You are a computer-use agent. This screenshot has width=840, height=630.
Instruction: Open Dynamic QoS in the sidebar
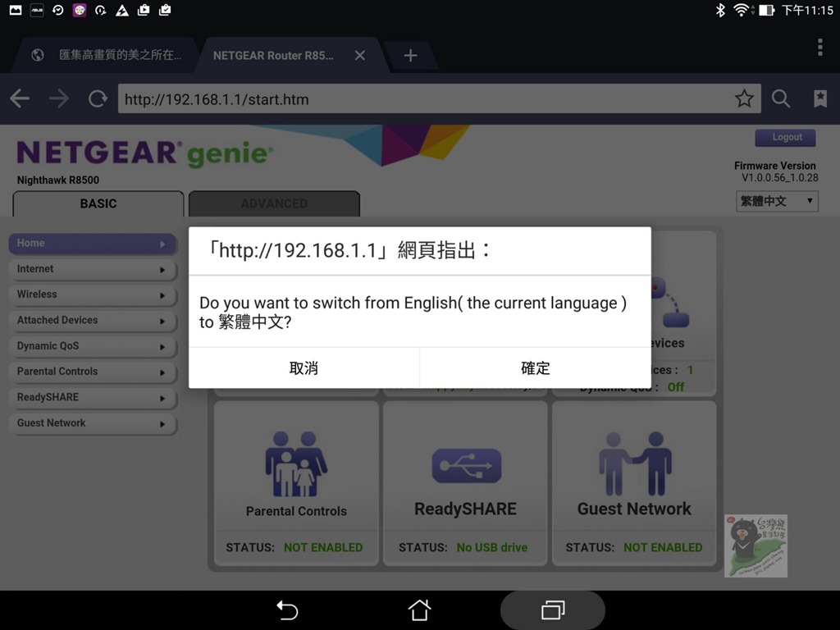coord(92,347)
